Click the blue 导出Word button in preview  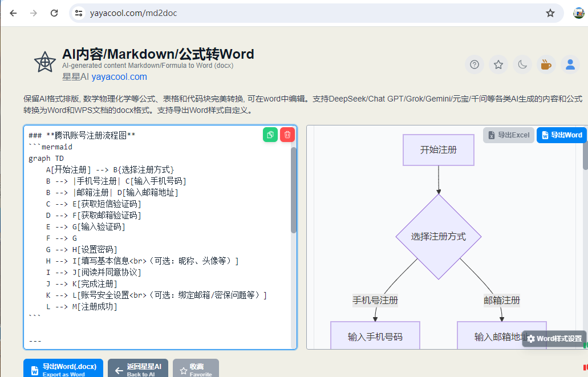[x=561, y=135]
